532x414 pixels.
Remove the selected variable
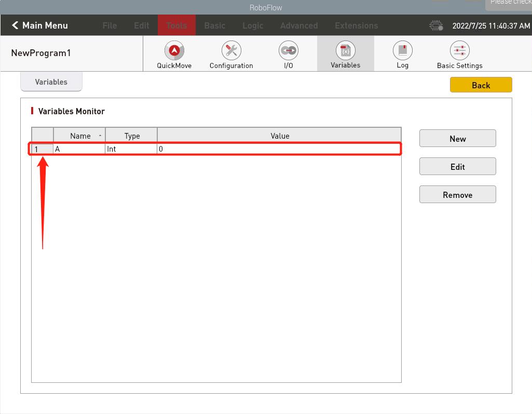coord(457,195)
